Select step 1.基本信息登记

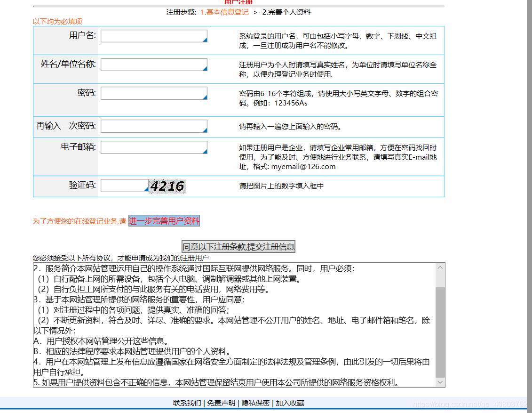tap(225, 12)
